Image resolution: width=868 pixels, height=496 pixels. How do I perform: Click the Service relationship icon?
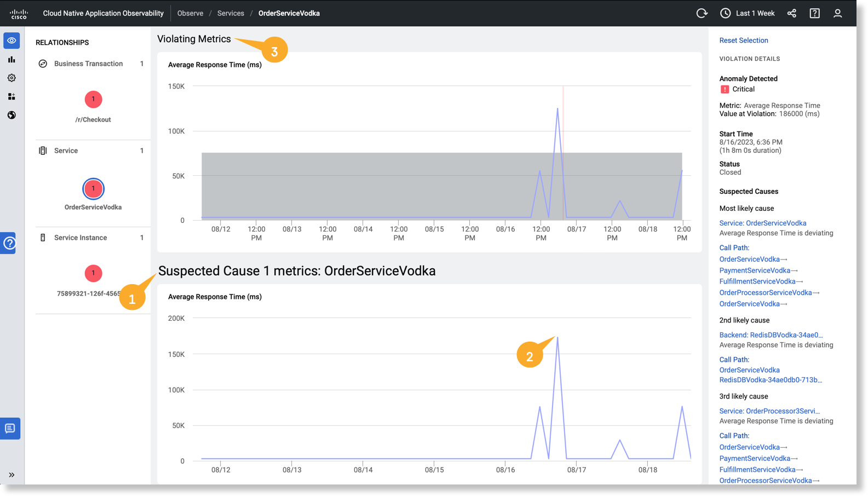tap(43, 151)
